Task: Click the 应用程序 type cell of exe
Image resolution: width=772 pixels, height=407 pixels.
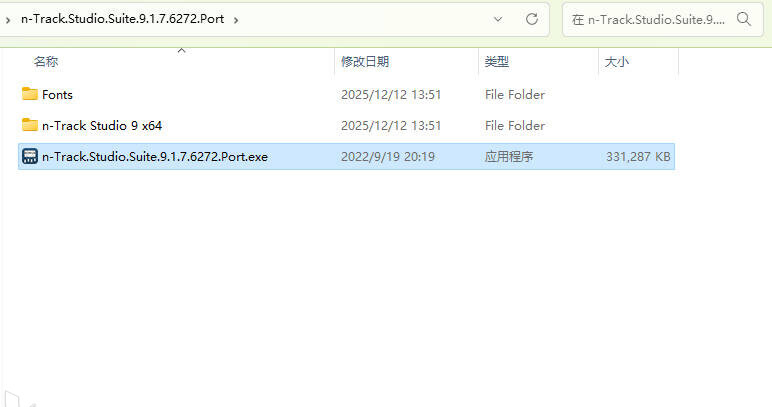Action: (x=509, y=157)
